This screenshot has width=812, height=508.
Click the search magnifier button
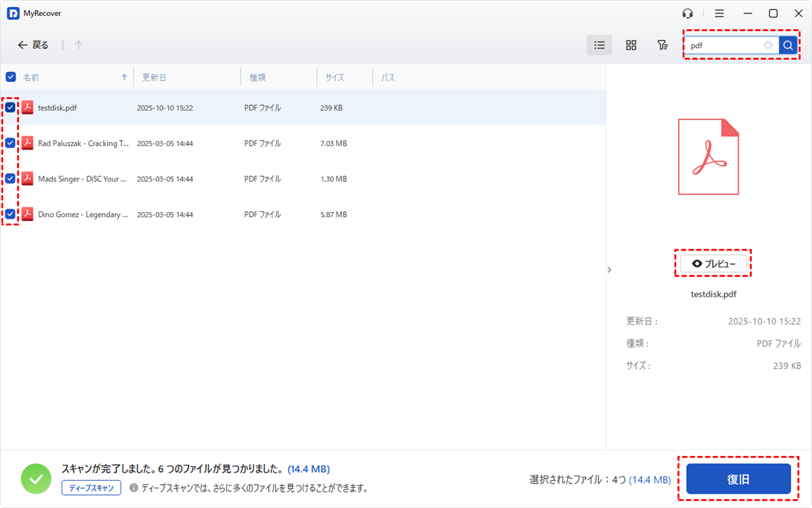tap(788, 45)
